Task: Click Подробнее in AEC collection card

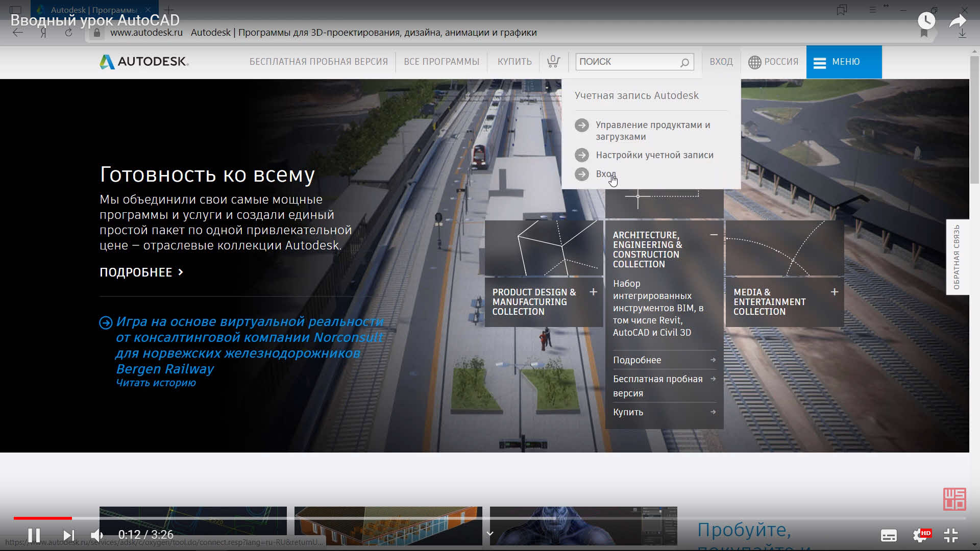Action: (x=664, y=360)
